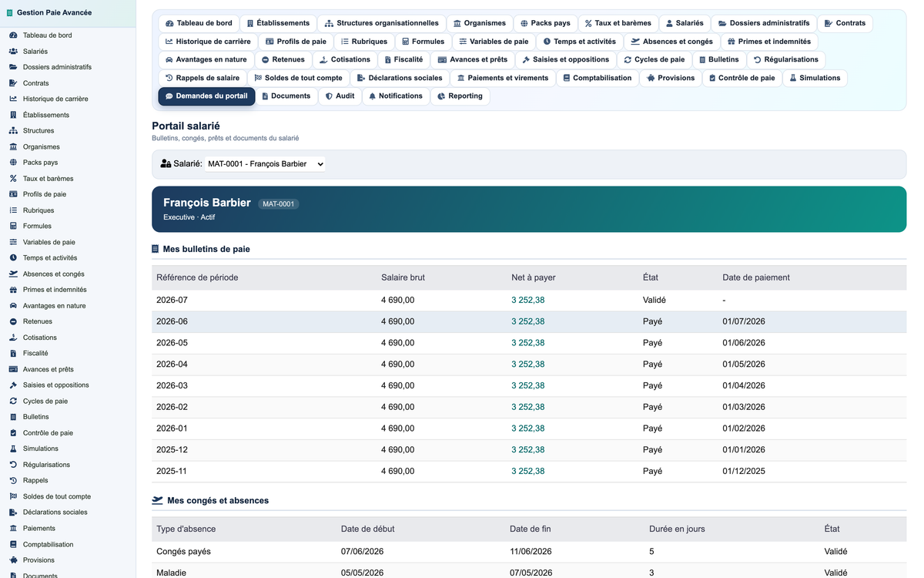Click the Cycles de paie refresh icon in sidebar
This screenshot has height=578, width=924.
13,401
